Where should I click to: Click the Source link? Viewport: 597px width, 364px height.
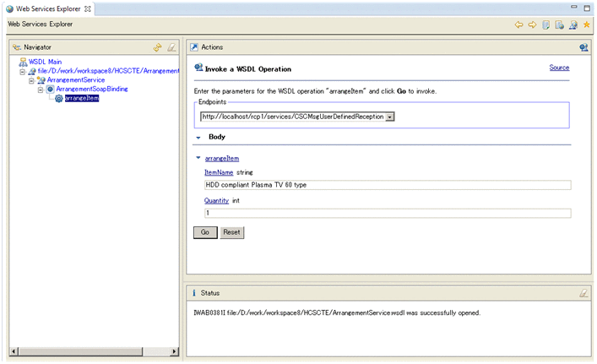pos(559,68)
